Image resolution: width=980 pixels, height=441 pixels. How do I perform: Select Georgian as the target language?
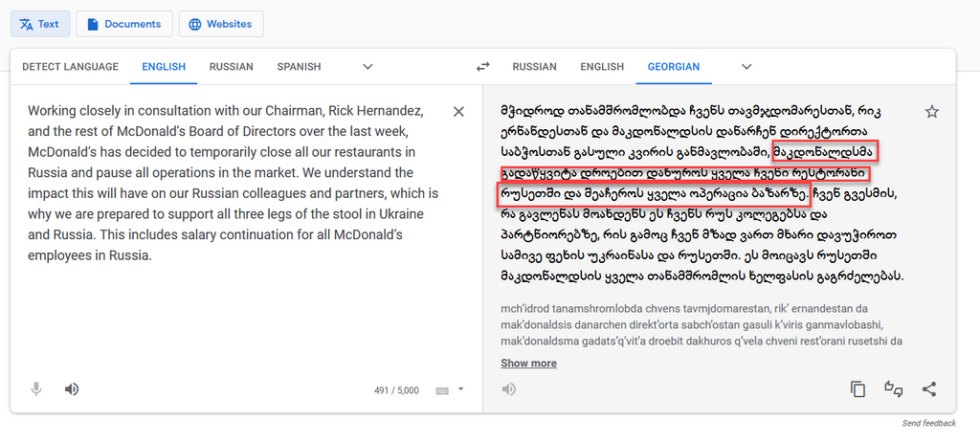[x=674, y=66]
